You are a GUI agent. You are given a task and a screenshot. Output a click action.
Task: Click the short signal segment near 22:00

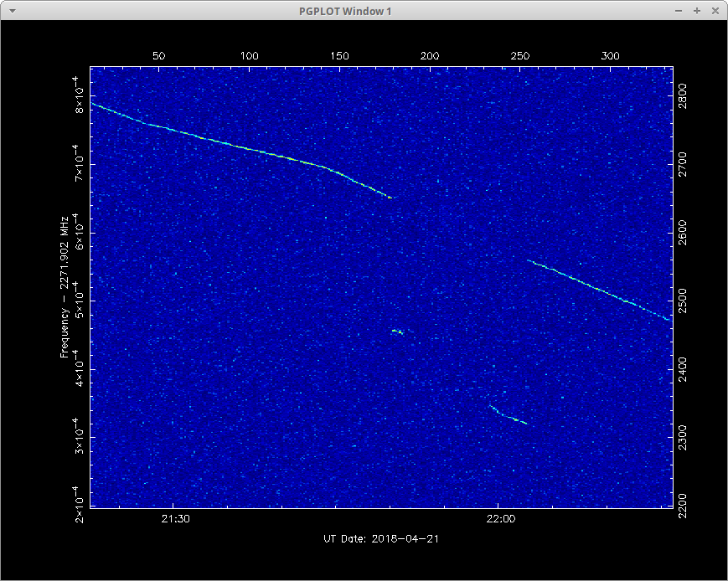click(509, 415)
